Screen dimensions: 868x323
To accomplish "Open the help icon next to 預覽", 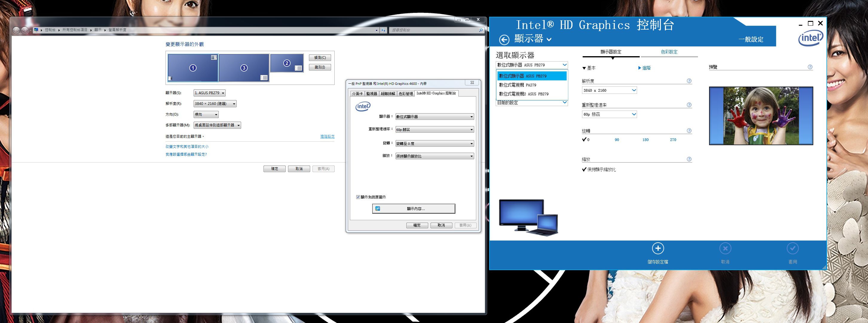I will tap(810, 67).
